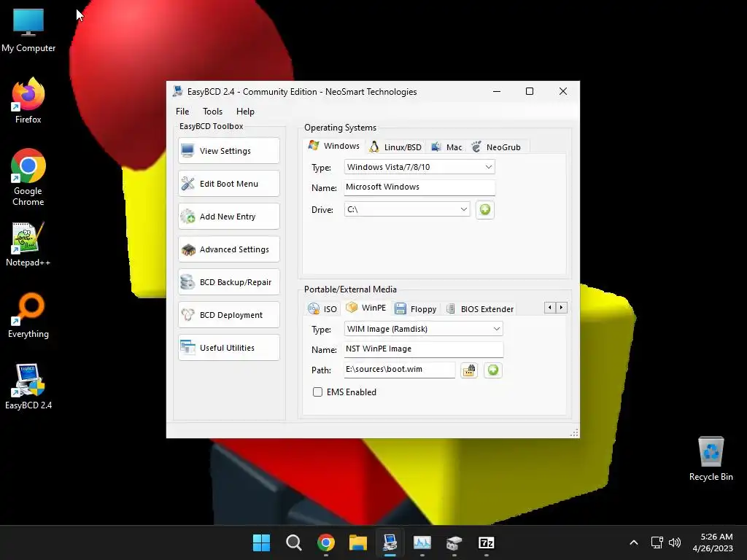Open Advanced Settings panel

pos(228,249)
